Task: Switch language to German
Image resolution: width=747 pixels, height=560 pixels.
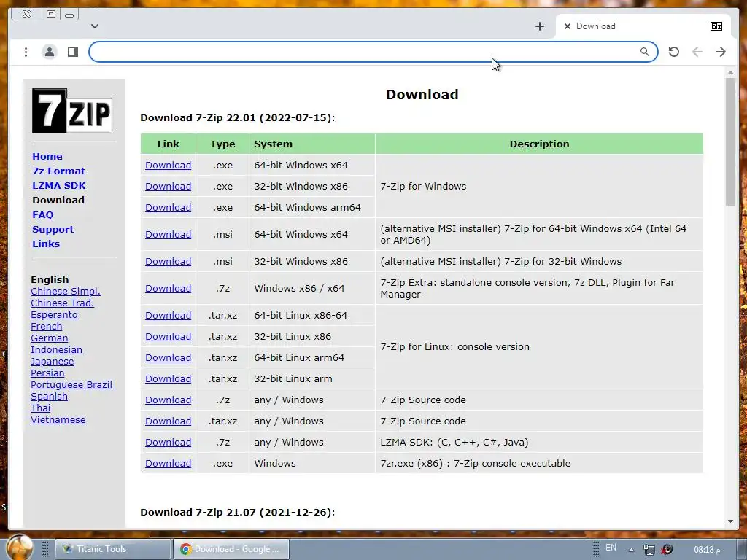Action: tap(49, 338)
